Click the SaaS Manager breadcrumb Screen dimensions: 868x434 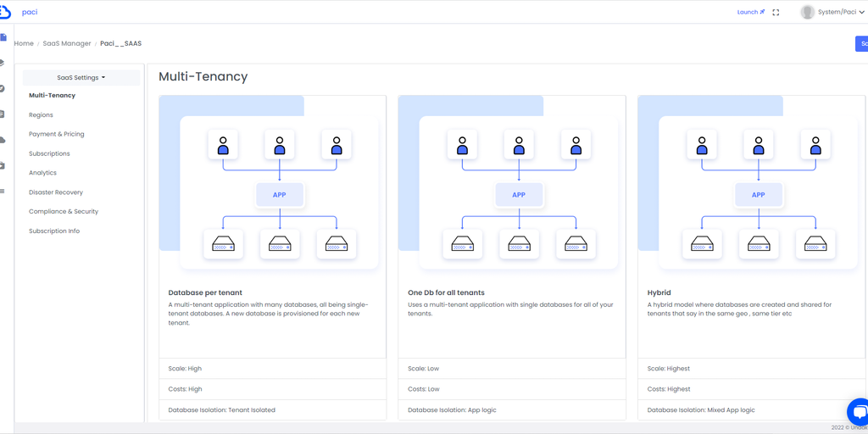coord(67,43)
